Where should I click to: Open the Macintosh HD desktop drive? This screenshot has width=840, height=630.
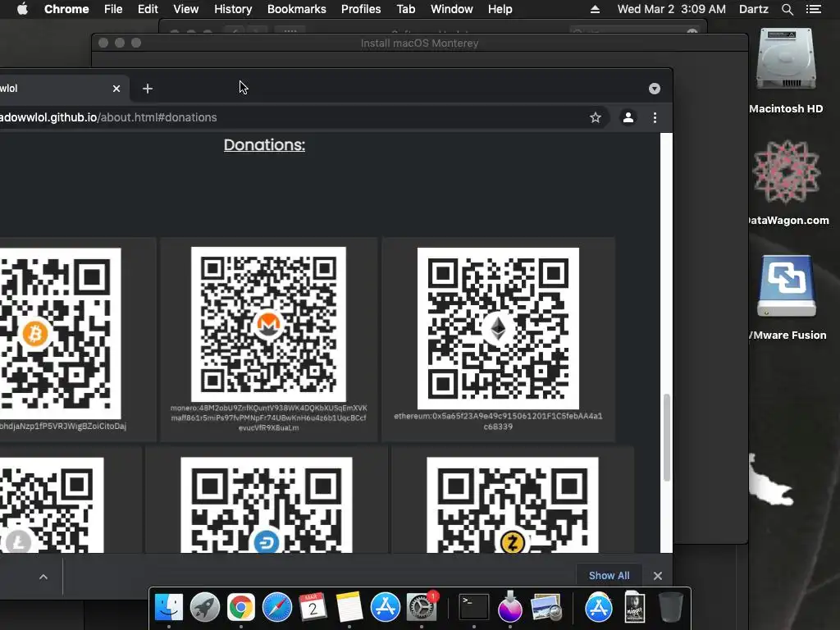[x=786, y=59]
